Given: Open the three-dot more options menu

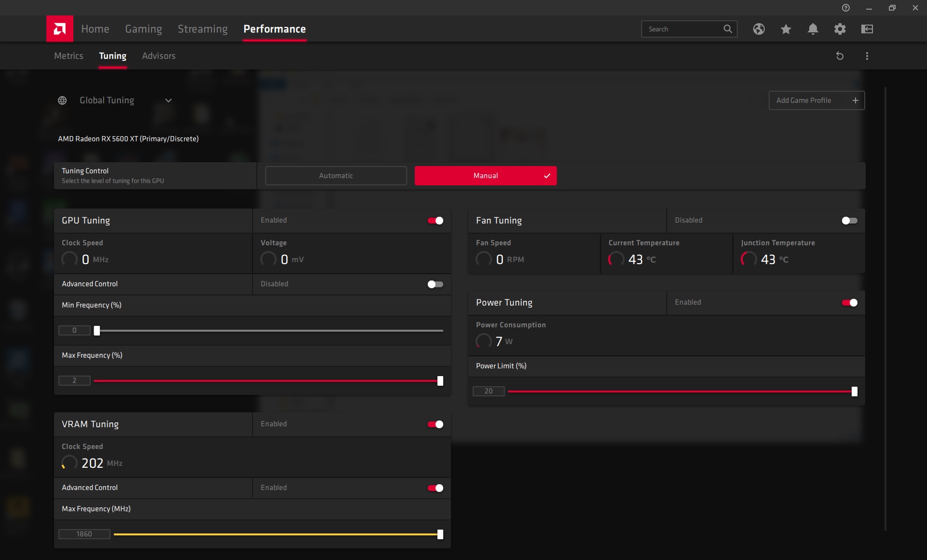Looking at the screenshot, I should pos(867,56).
